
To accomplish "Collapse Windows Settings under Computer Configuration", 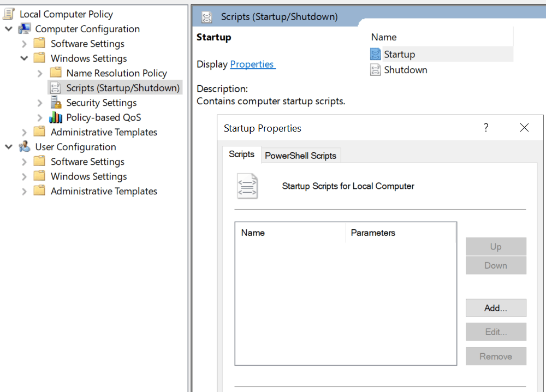I will [24, 58].
